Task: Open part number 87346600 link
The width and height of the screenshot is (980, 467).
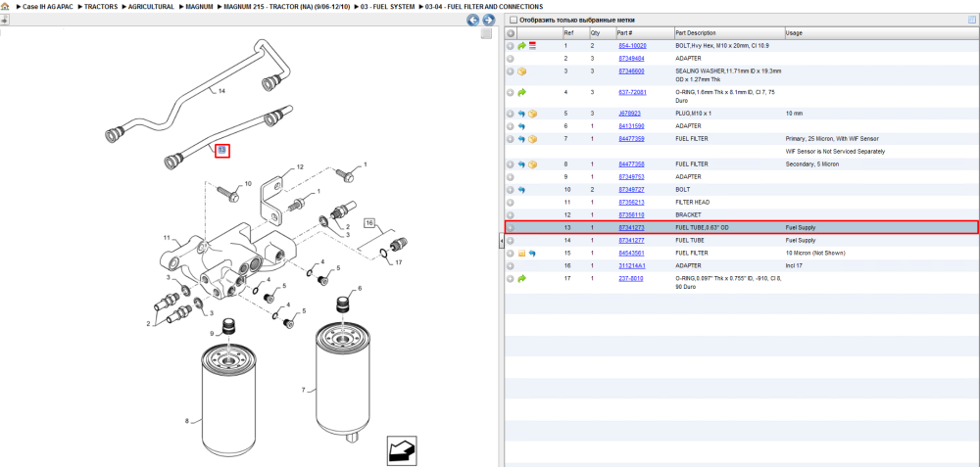Action: click(x=631, y=71)
